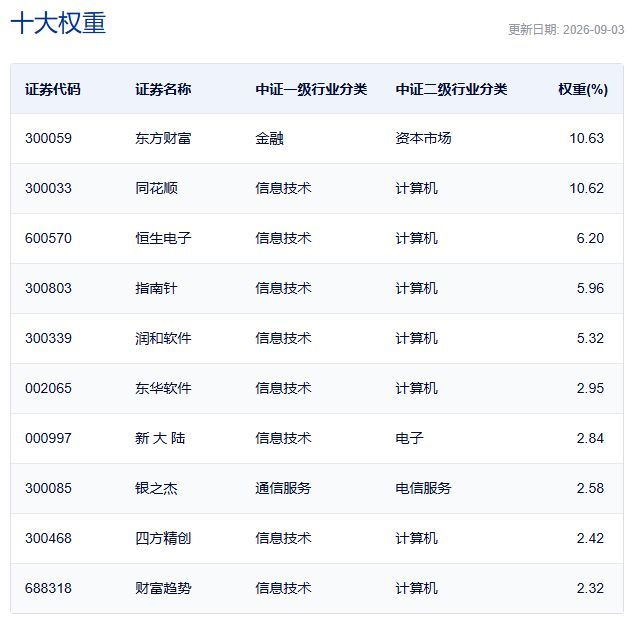Click 计算机 in the 恒生电子 row
Image resolution: width=630 pixels, height=618 pixels.
click(x=417, y=238)
